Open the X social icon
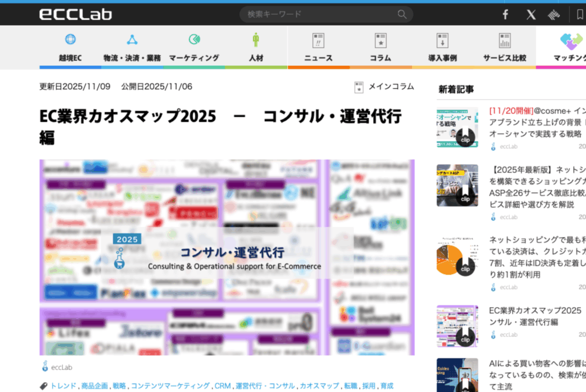 coord(531,15)
